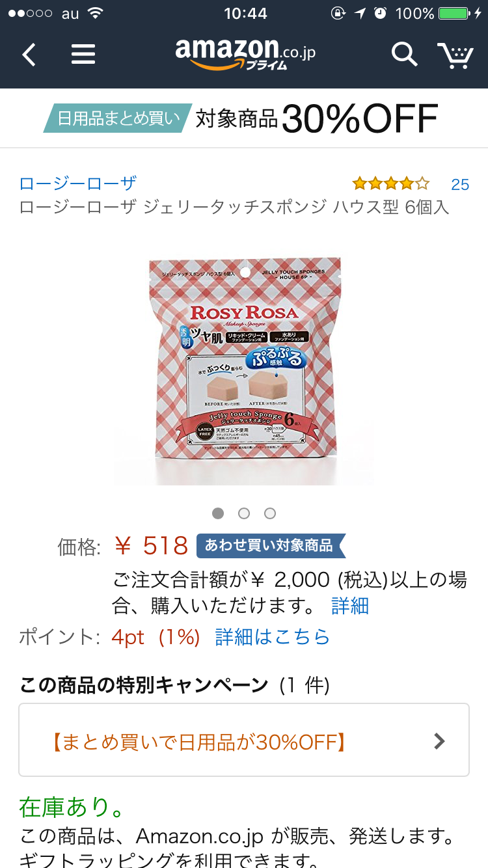The width and height of the screenshot is (488, 868).
Task: Tap the battery icon in status bar
Action: point(455,13)
